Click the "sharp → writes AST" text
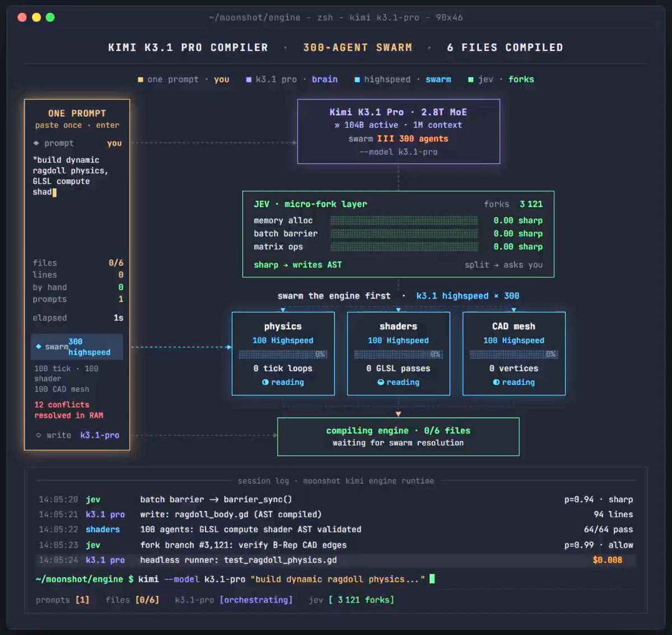 pos(297,265)
